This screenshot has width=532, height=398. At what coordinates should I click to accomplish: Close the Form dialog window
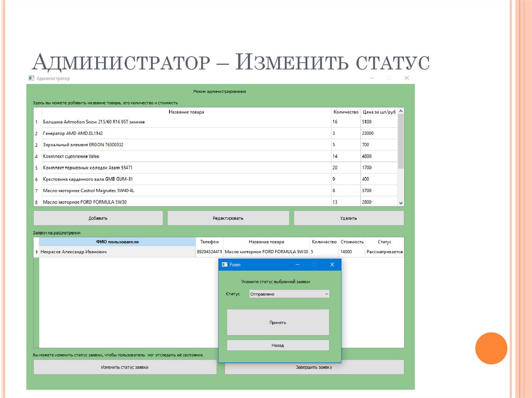332,265
